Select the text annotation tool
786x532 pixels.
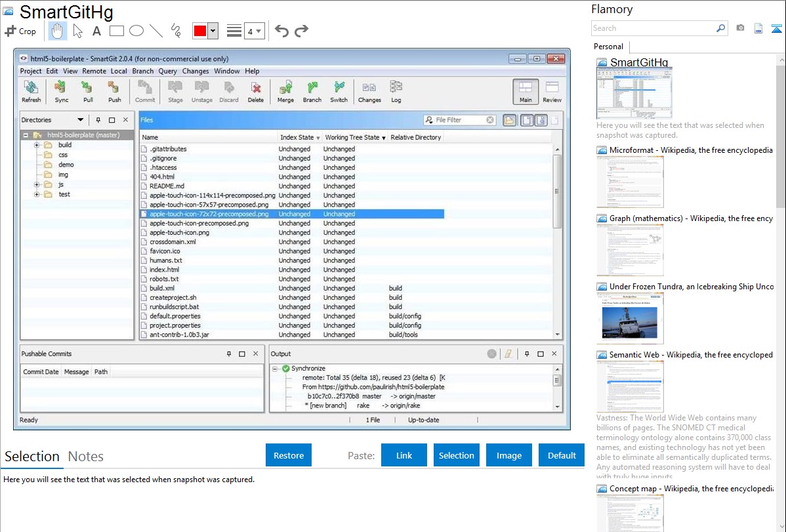tap(96, 31)
